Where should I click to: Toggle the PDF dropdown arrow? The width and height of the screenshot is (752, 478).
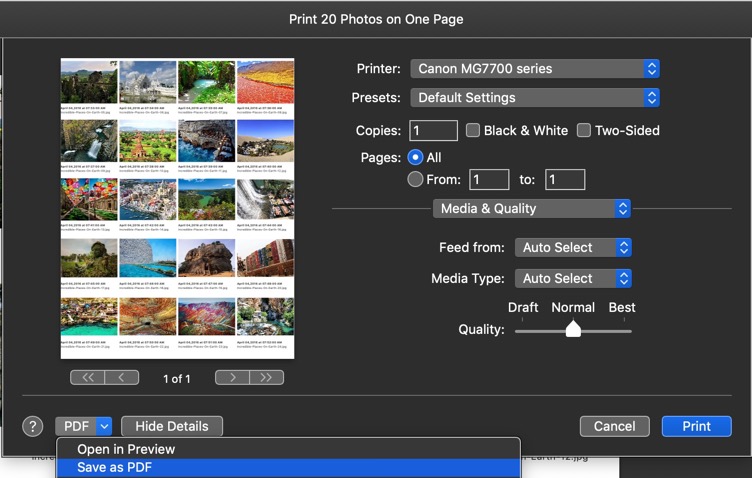pyautogui.click(x=104, y=426)
